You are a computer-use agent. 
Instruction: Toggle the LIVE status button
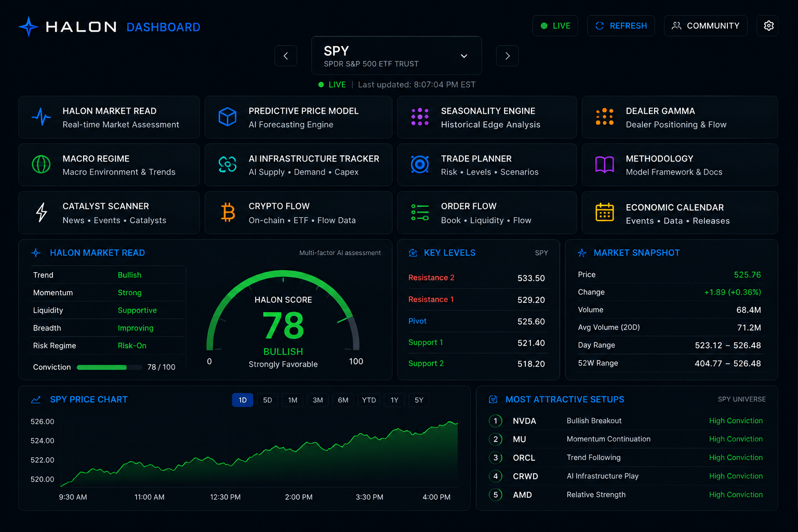[x=555, y=25]
